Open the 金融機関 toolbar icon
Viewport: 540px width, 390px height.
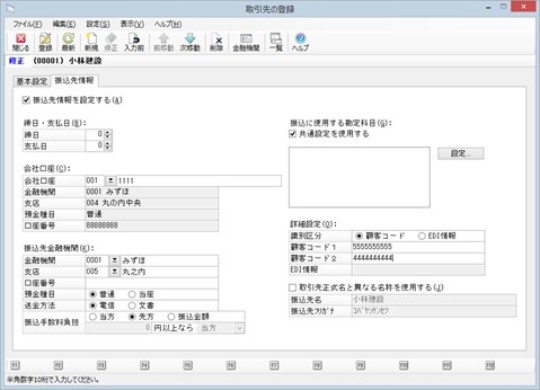click(x=246, y=42)
